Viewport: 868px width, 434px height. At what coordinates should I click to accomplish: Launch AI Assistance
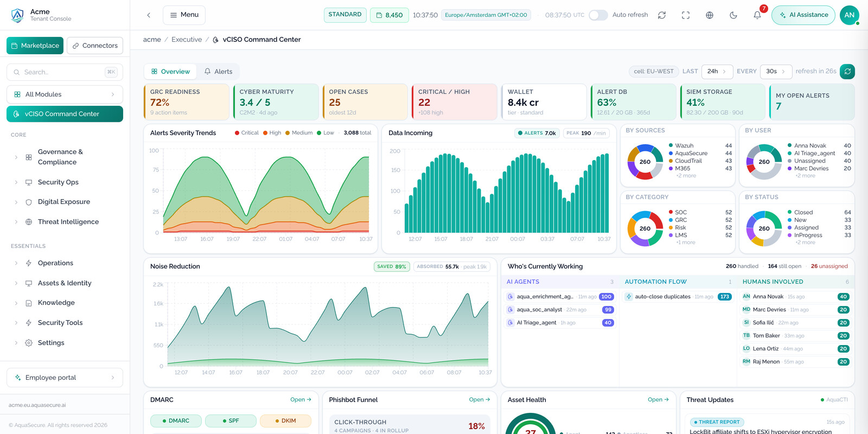coord(803,15)
